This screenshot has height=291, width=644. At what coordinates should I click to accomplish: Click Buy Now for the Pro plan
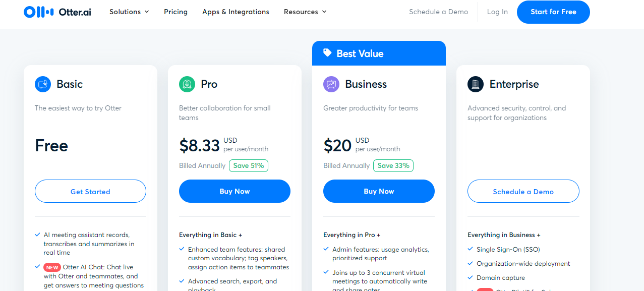(x=235, y=191)
